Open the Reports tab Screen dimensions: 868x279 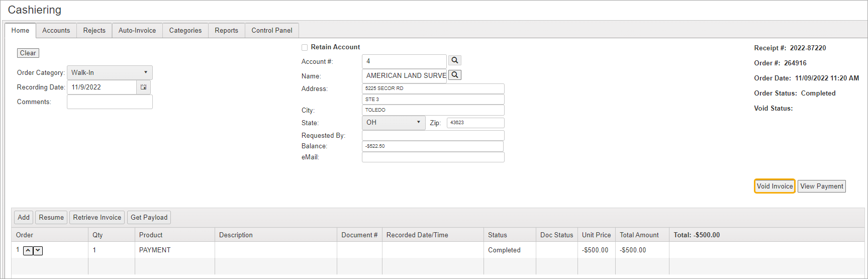(x=226, y=30)
